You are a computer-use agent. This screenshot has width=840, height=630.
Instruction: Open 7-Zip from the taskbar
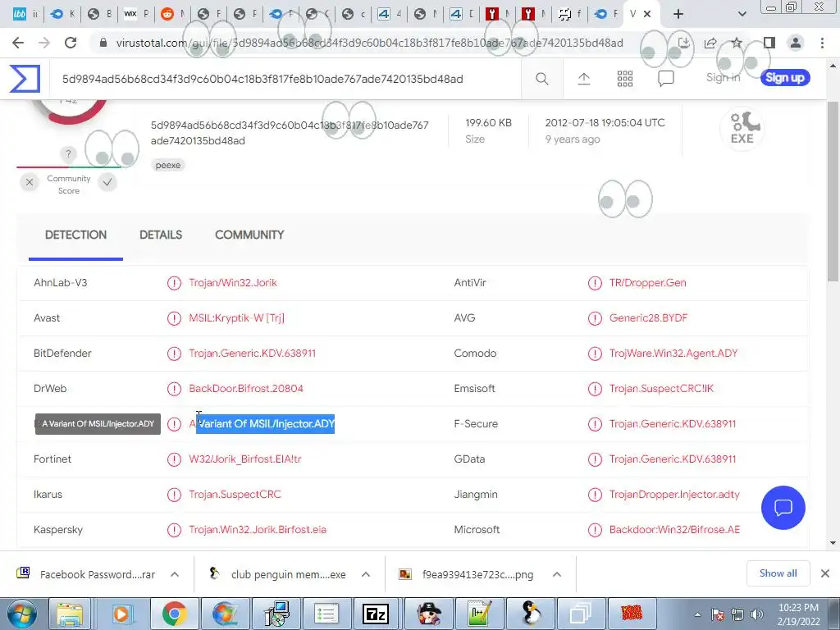click(375, 614)
